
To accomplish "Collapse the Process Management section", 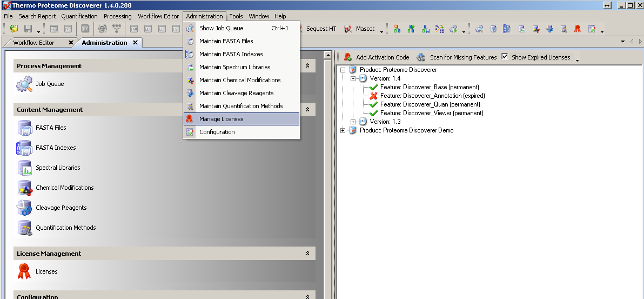I will tap(307, 66).
